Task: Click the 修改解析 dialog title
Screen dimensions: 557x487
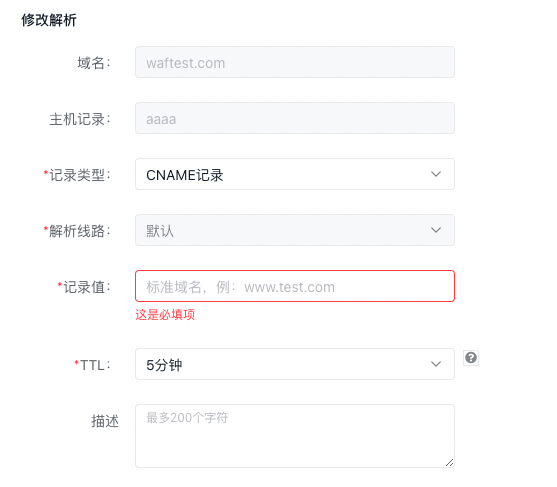Action: click(x=49, y=20)
